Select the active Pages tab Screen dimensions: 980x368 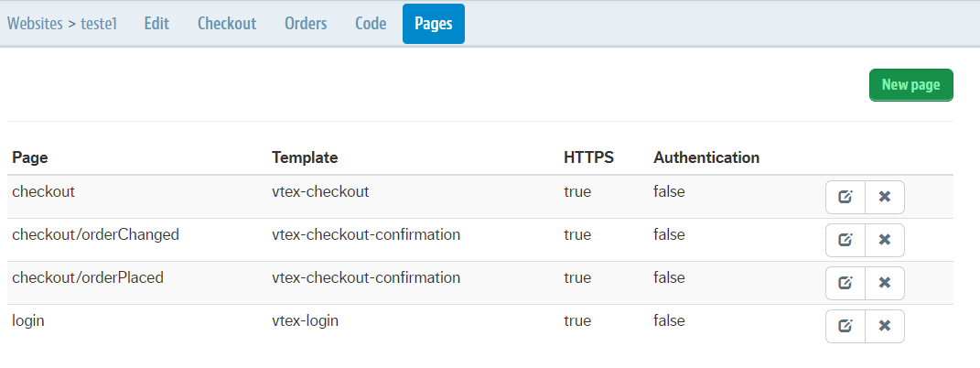click(434, 24)
